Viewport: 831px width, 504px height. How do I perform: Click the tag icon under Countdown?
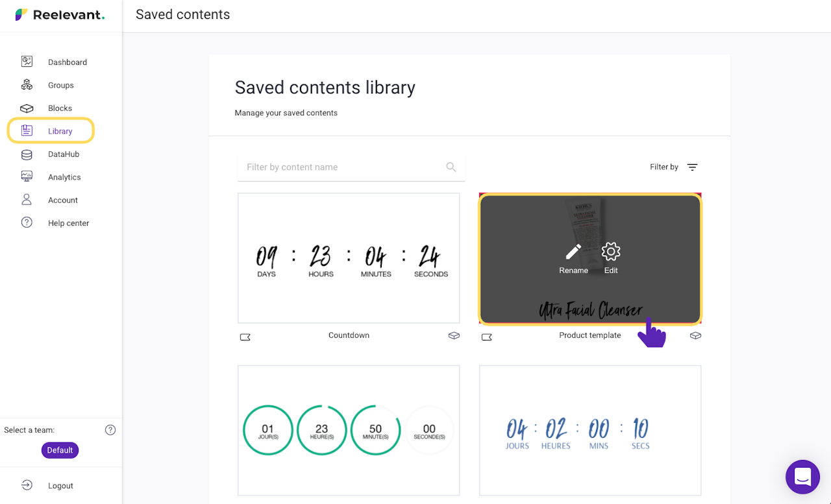[x=245, y=337]
